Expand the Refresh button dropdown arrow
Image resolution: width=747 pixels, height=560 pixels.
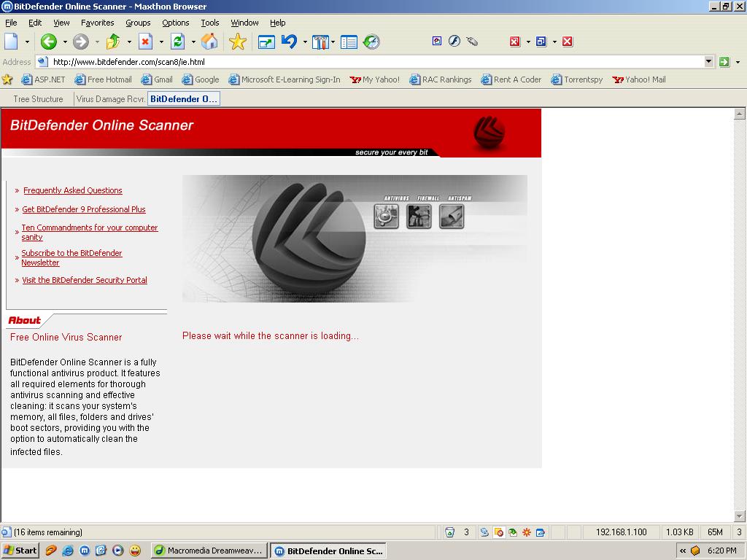[193, 42]
